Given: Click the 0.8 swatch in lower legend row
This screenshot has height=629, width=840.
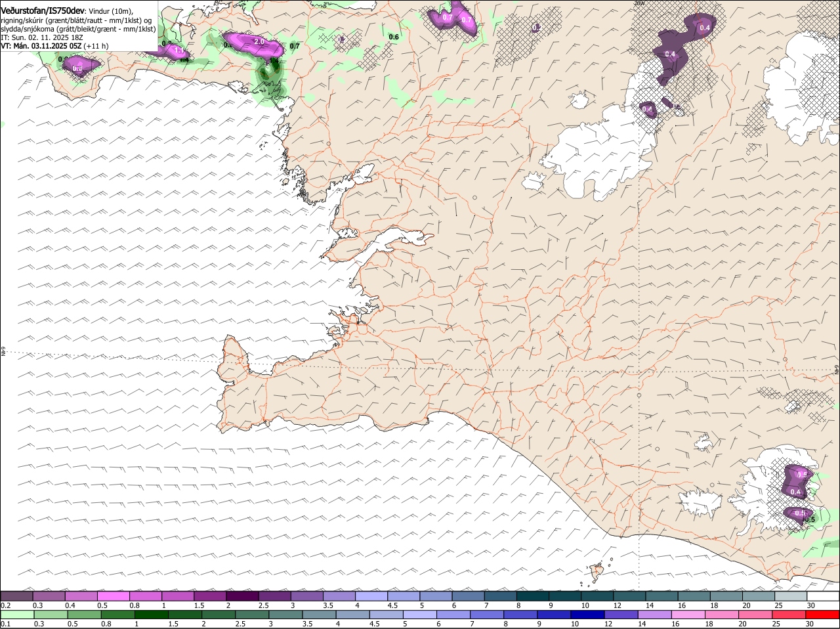Looking at the screenshot, I should point(117,615).
